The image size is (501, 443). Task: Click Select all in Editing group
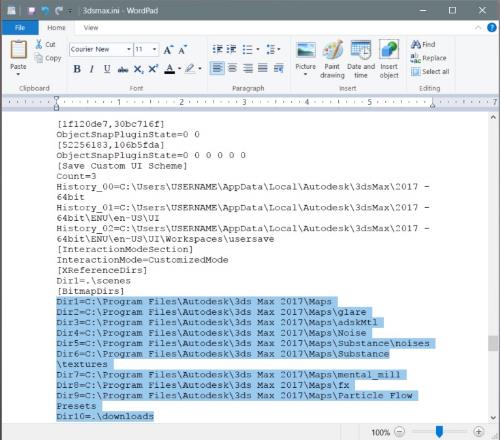click(431, 72)
